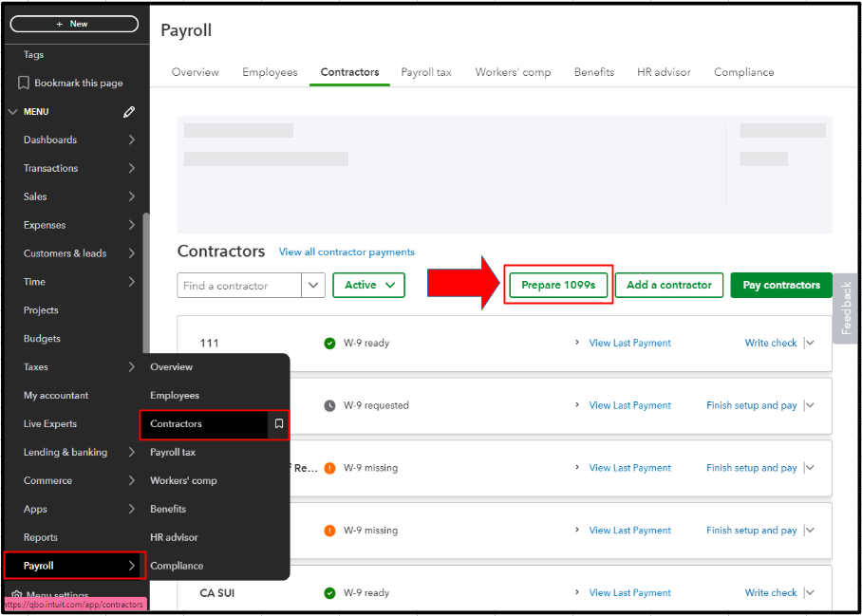This screenshot has height=616, width=862.
Task: Switch to the Payroll tax tab
Action: (426, 72)
